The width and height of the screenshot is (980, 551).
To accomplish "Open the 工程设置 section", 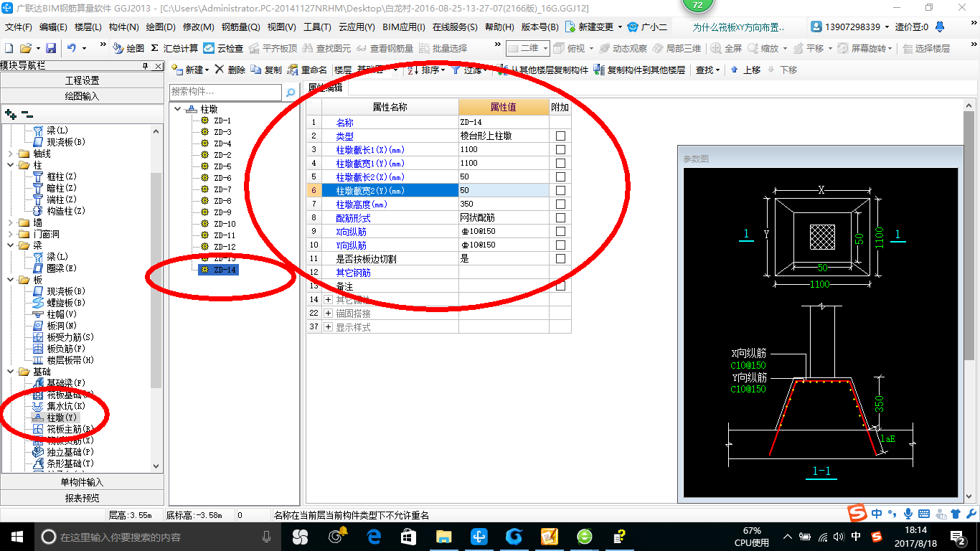I will point(82,80).
